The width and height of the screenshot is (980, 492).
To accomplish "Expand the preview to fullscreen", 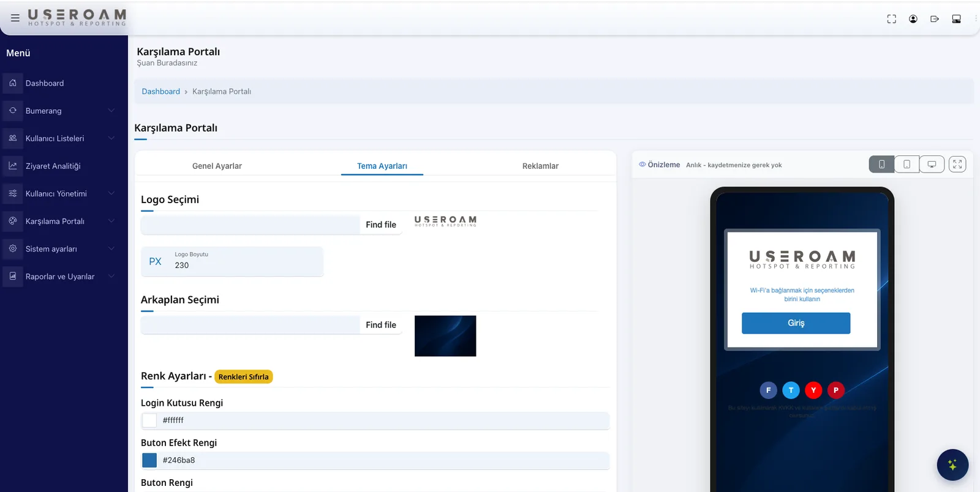I will point(957,164).
